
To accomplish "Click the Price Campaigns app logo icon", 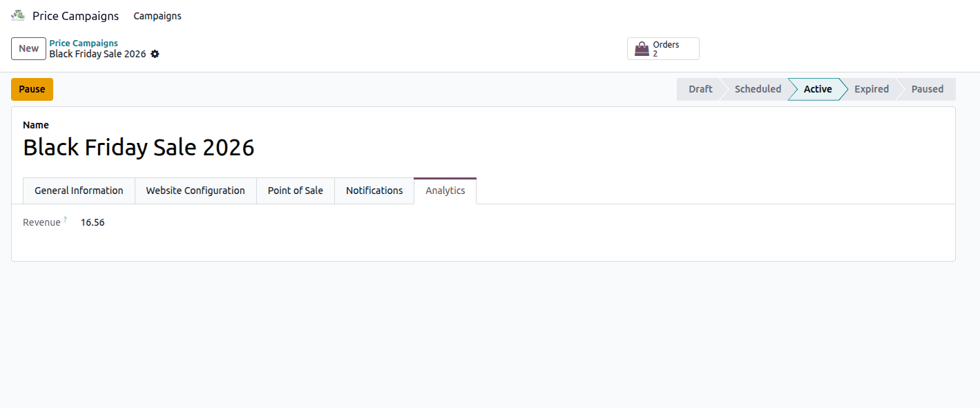I will pyautogui.click(x=18, y=15).
